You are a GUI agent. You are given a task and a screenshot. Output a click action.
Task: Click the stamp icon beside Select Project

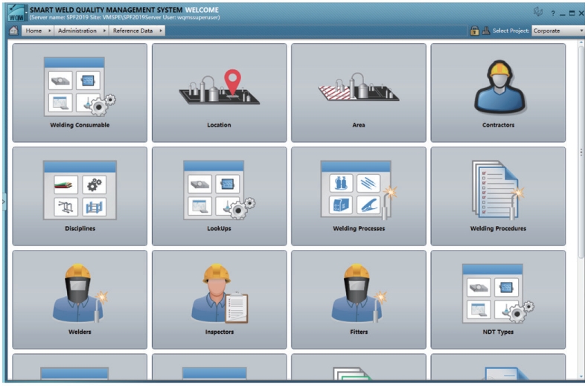point(485,30)
